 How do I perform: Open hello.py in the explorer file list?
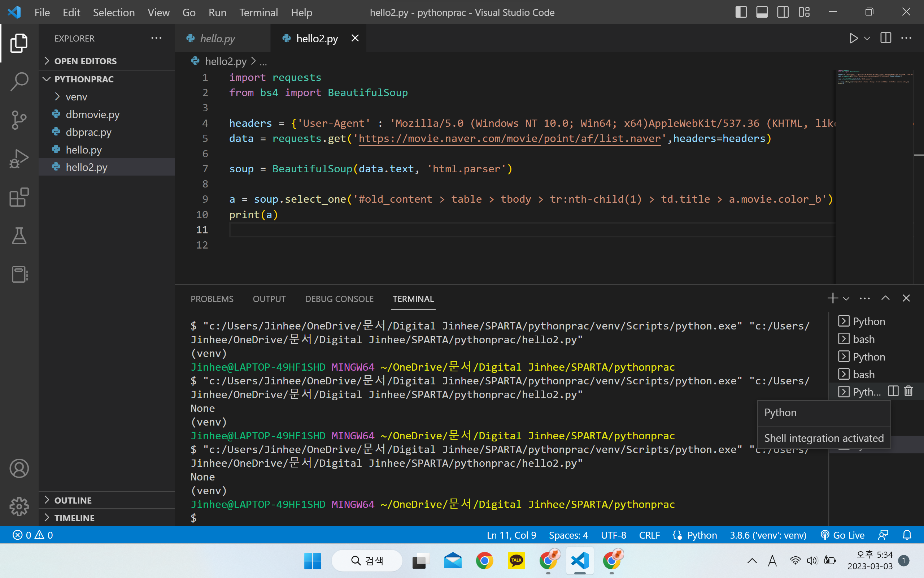(106, 150)
